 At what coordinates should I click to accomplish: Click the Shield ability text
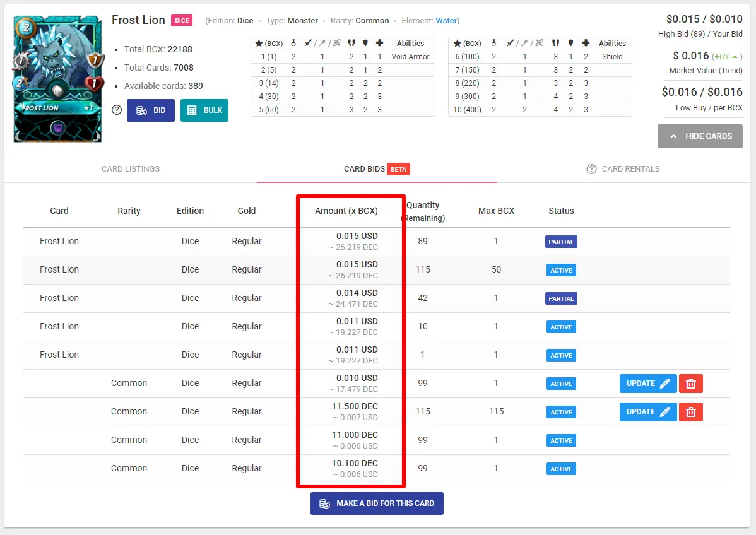point(612,56)
